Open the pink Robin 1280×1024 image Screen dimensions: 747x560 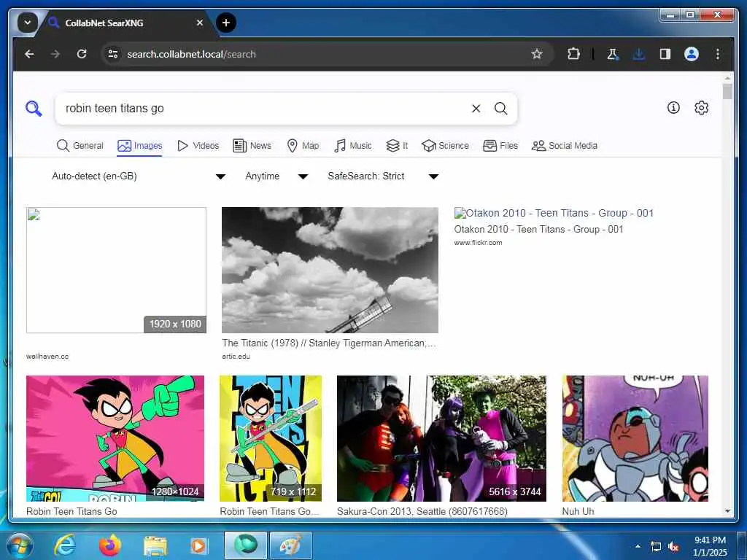click(x=115, y=438)
